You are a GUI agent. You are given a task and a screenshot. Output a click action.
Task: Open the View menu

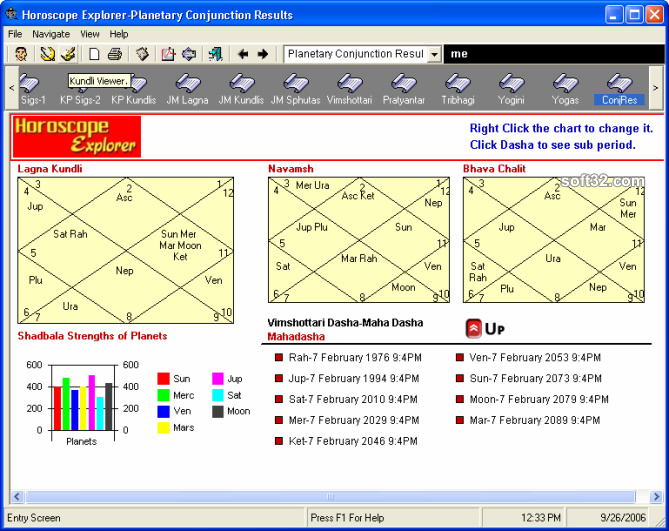(90, 34)
